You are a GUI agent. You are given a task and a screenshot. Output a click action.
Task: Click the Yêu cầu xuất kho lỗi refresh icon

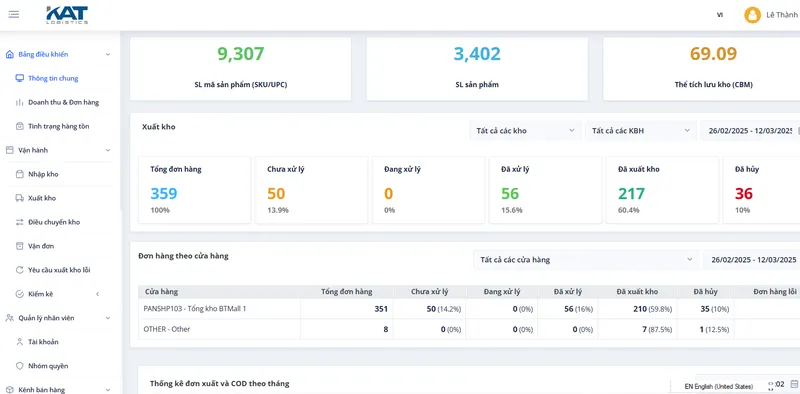(x=19, y=270)
